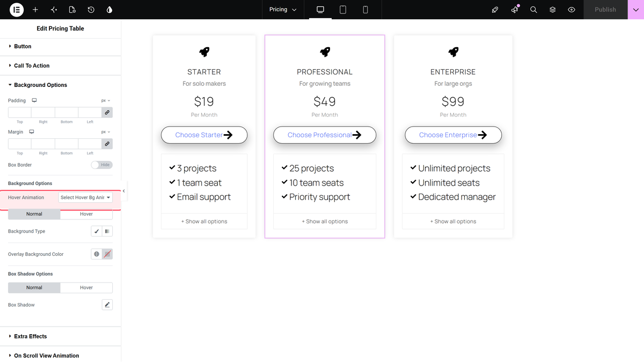
Task: Click responsive device icon next to Margin
Action: point(32,132)
